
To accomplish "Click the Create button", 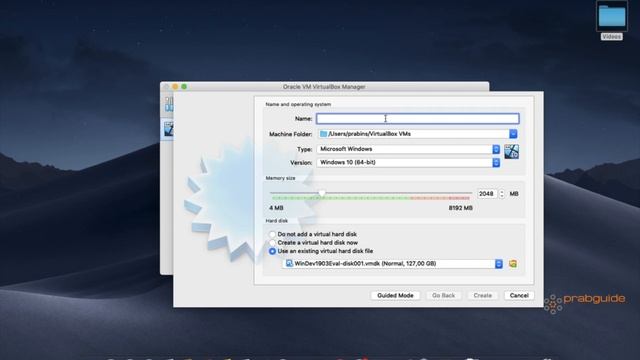I will 482,295.
